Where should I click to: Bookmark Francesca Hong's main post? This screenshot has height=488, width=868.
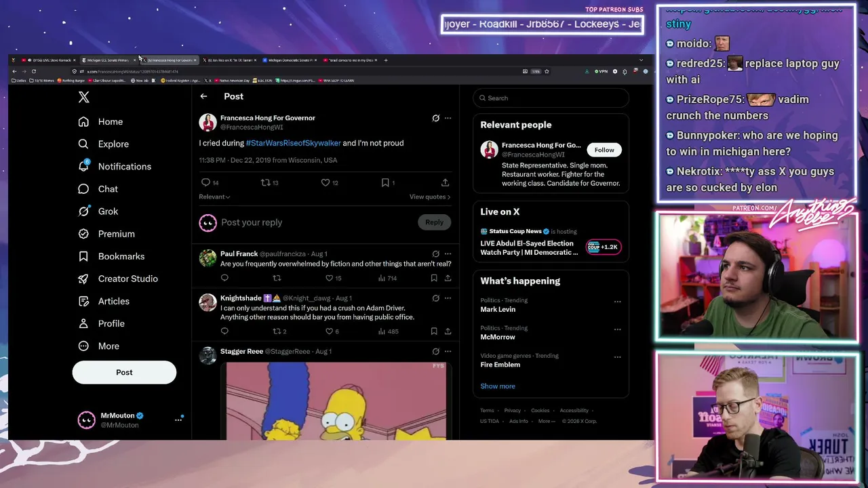pyautogui.click(x=385, y=182)
